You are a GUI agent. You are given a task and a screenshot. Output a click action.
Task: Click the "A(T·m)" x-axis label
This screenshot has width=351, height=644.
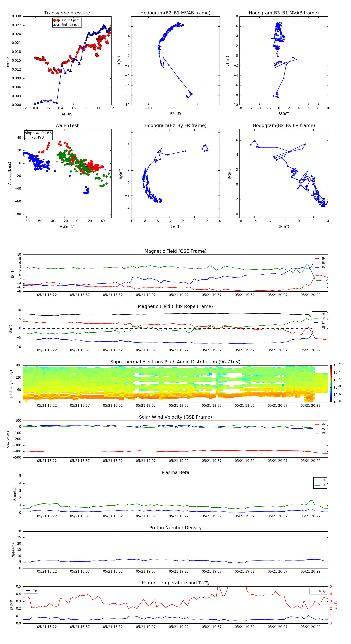click(67, 114)
